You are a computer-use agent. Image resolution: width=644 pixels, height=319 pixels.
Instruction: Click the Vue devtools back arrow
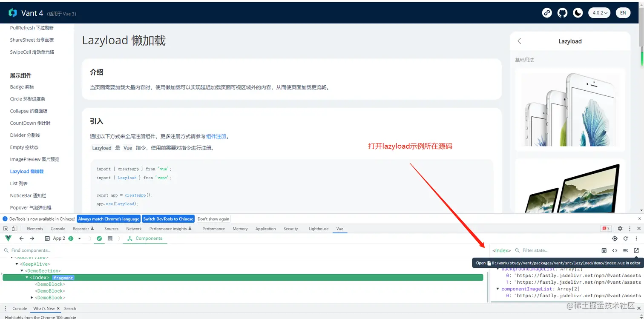pyautogui.click(x=21, y=239)
